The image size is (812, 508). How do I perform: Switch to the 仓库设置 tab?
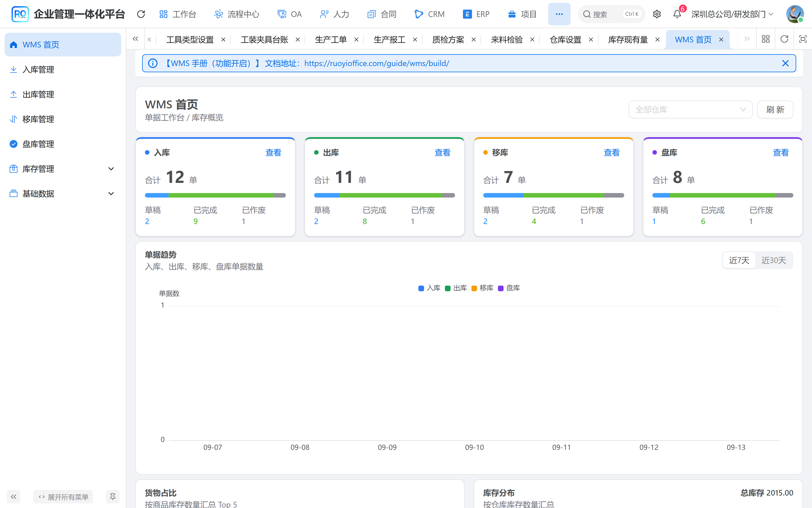coord(565,40)
